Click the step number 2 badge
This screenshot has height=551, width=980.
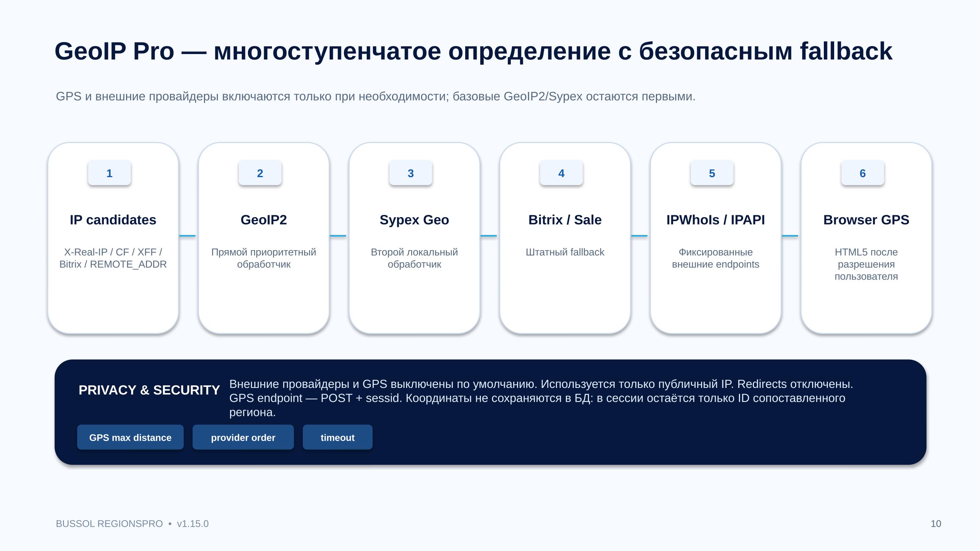pyautogui.click(x=260, y=173)
